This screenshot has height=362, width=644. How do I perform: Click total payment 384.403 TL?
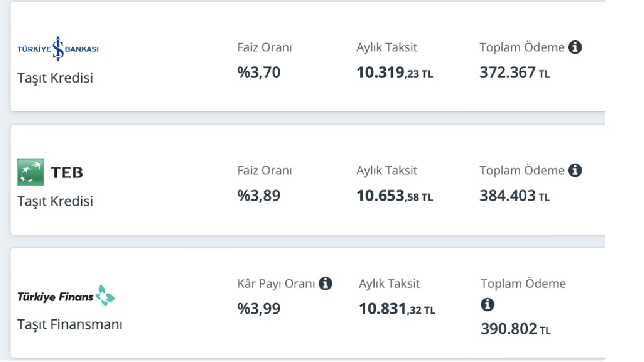click(x=515, y=196)
